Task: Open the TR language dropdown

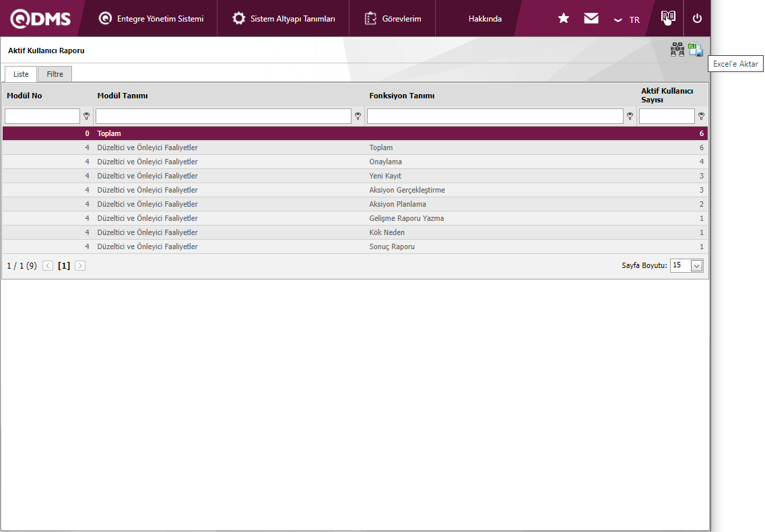Action: click(627, 20)
